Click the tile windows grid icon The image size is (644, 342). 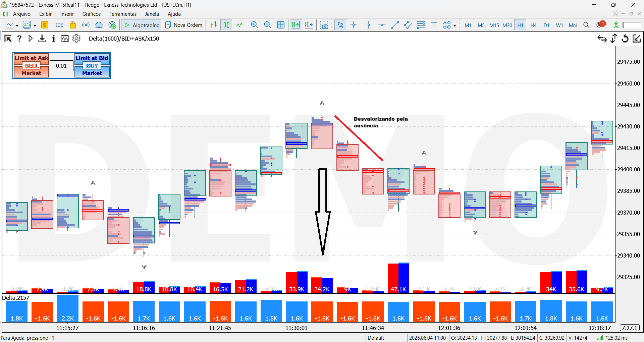pos(281,25)
